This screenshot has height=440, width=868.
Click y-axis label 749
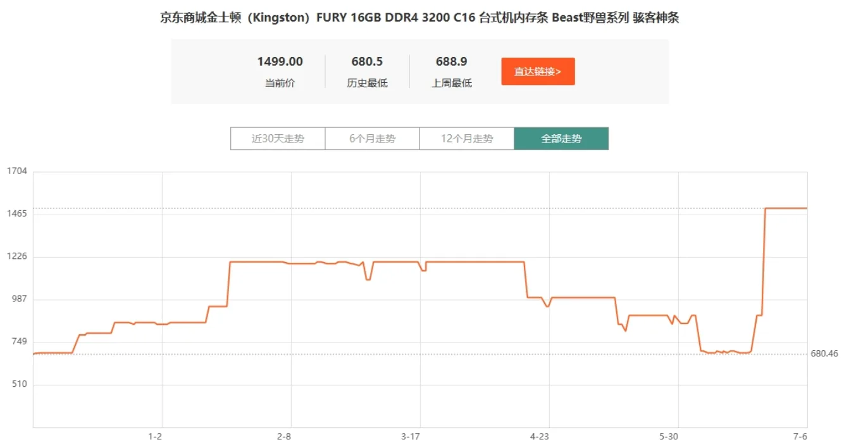[x=19, y=342]
